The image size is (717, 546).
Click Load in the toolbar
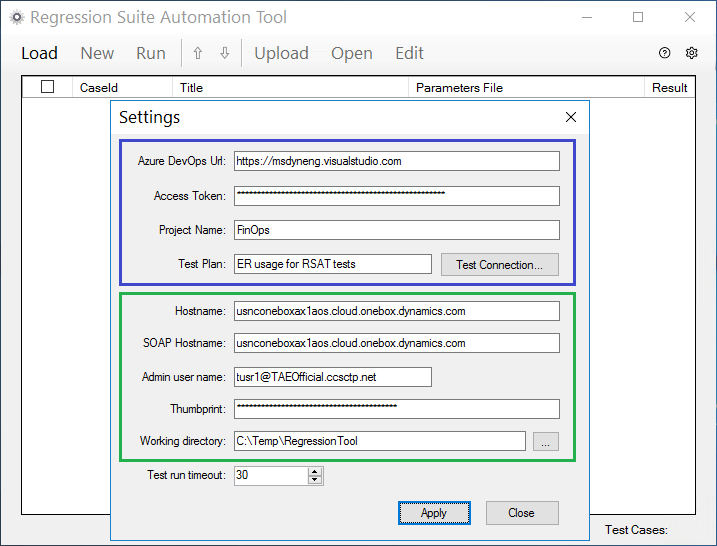(x=39, y=54)
